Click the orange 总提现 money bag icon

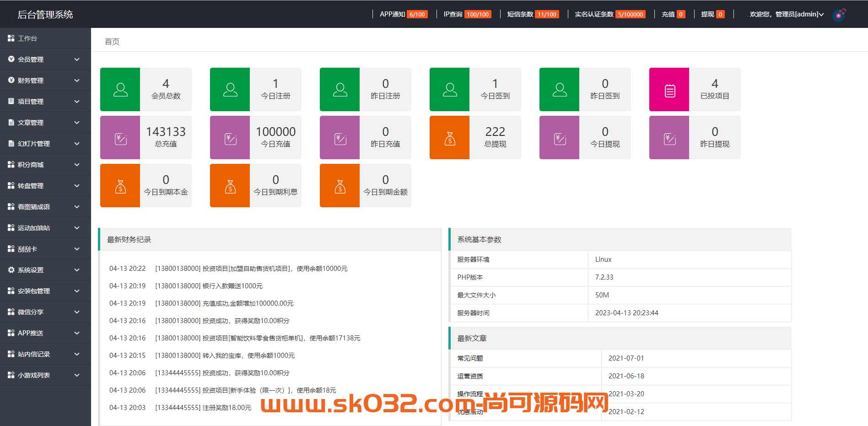[450, 138]
